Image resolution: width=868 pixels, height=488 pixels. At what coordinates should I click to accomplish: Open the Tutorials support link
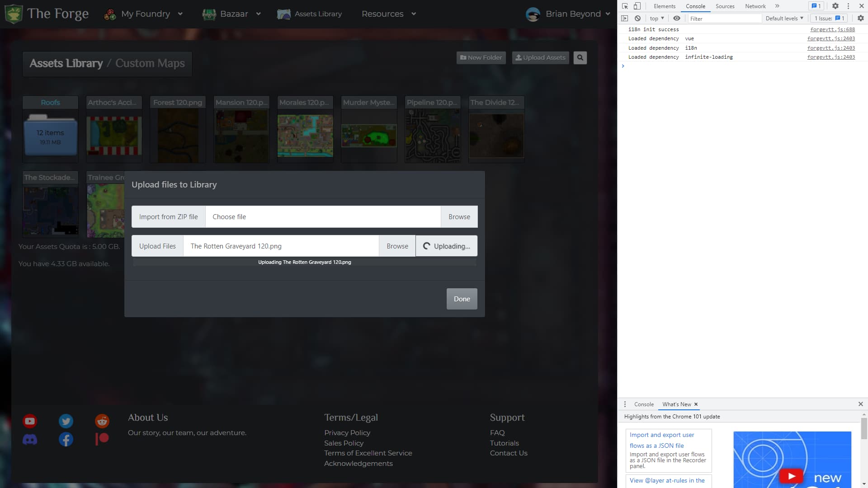click(x=505, y=443)
